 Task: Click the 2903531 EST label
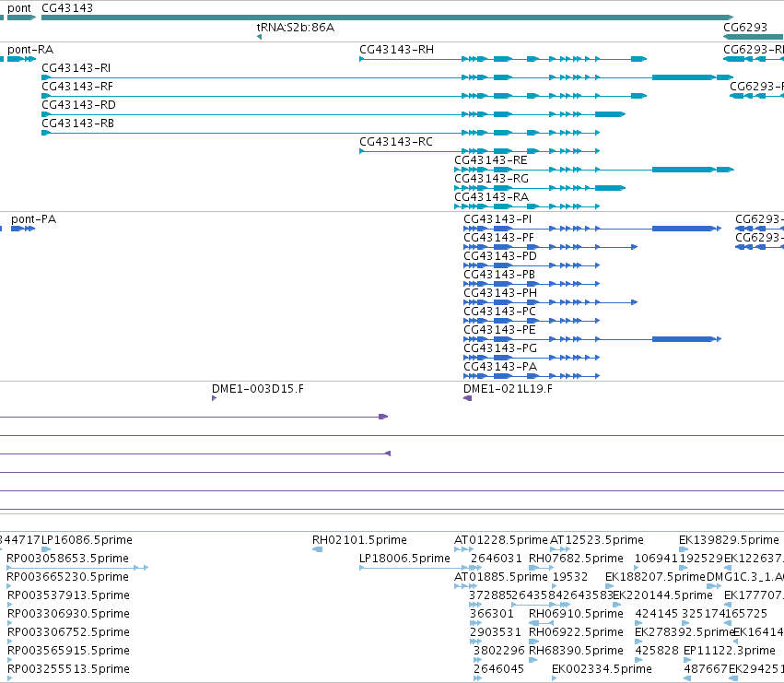coord(496,632)
